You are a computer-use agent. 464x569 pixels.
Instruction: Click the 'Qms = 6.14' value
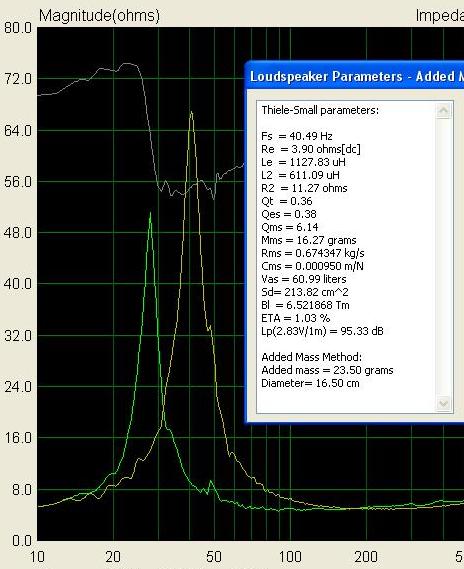[290, 227]
